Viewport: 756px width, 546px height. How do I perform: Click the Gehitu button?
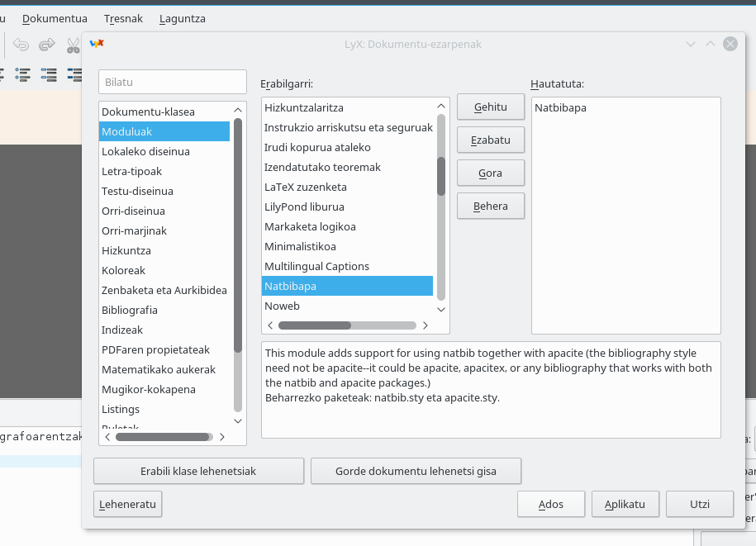pos(490,107)
